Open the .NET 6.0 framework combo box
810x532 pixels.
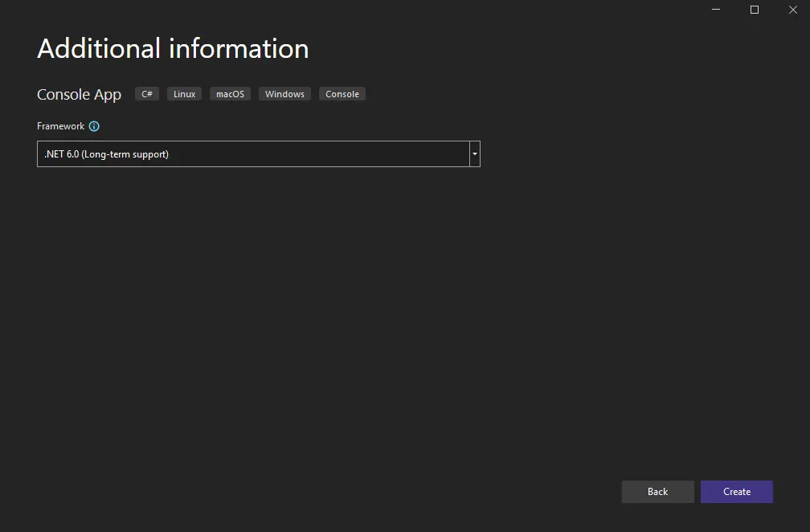(253, 153)
